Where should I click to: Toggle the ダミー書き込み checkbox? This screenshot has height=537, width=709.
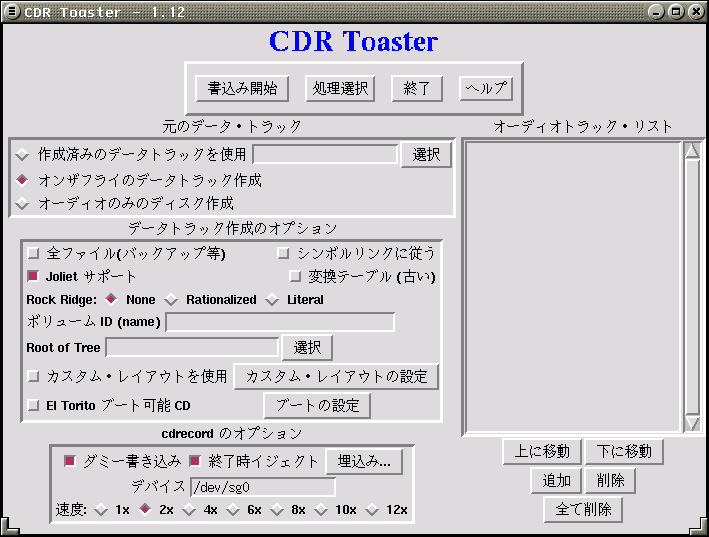pyautogui.click(x=70, y=461)
